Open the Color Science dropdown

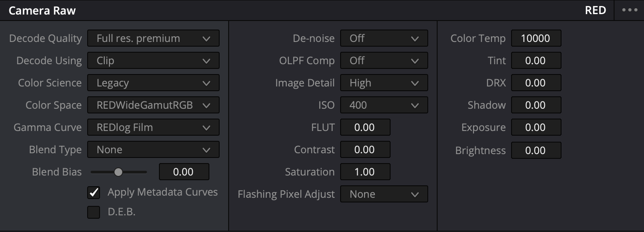click(153, 83)
